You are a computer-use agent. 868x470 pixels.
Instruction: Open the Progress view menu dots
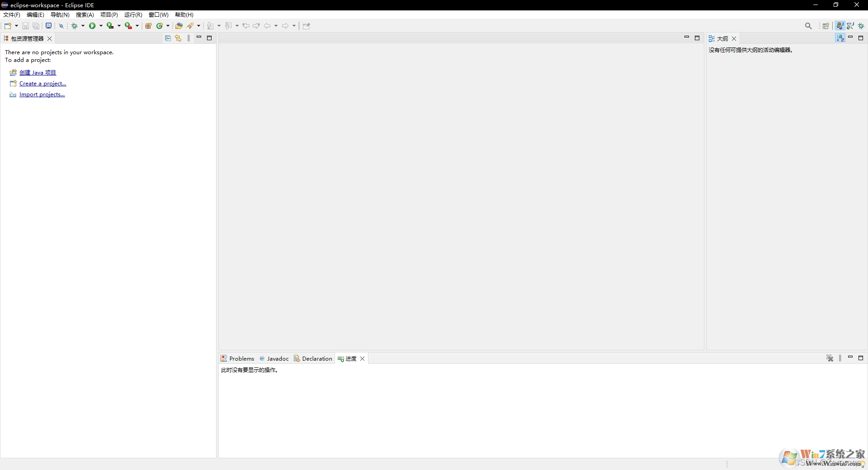click(840, 358)
